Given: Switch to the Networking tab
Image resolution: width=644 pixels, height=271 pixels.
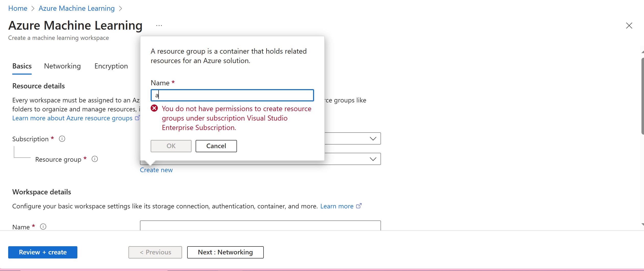Looking at the screenshot, I should coord(62,66).
